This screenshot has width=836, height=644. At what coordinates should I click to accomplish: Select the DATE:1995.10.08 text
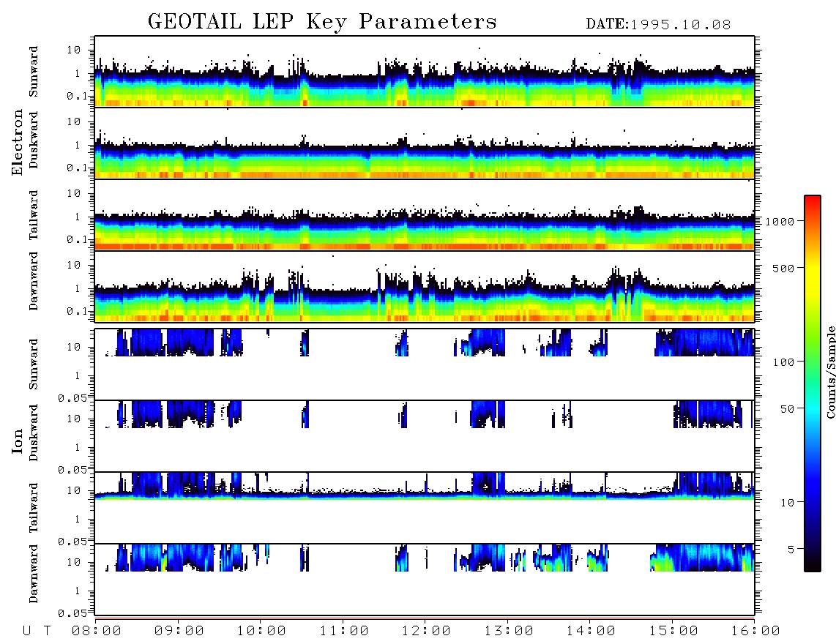(658, 25)
